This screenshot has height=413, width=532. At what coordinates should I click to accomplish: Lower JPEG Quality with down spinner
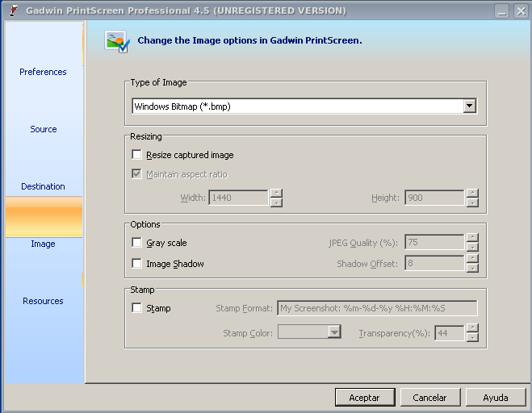click(x=472, y=247)
